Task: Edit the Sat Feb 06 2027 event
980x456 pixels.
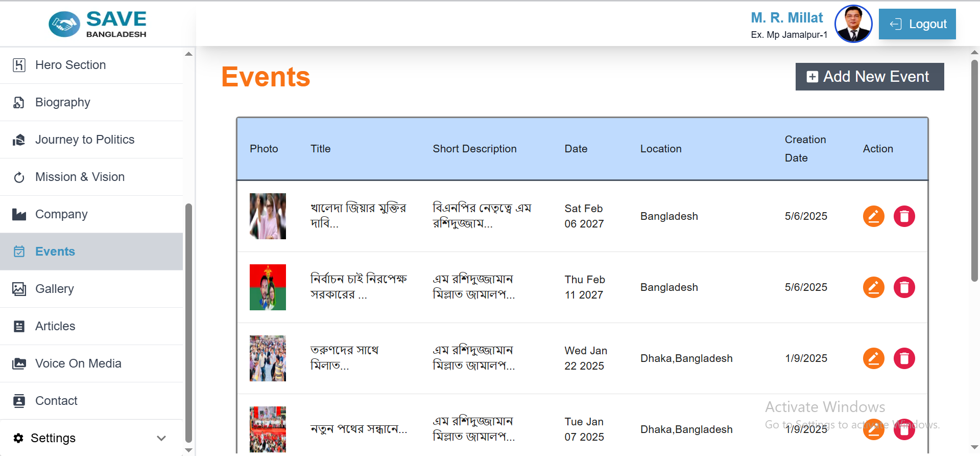Action: point(873,216)
